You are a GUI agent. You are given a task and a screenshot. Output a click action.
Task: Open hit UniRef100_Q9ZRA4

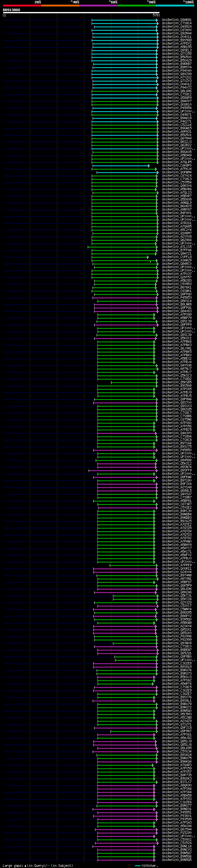pos(177,33)
